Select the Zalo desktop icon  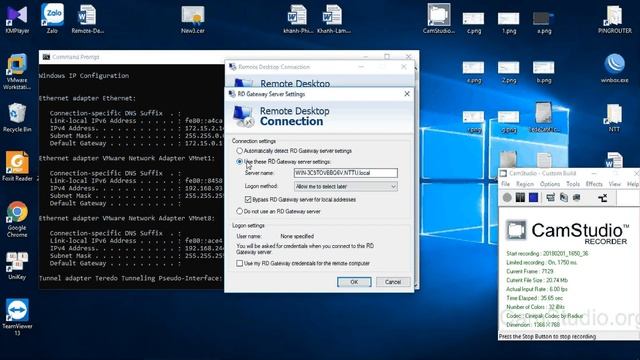point(52,18)
